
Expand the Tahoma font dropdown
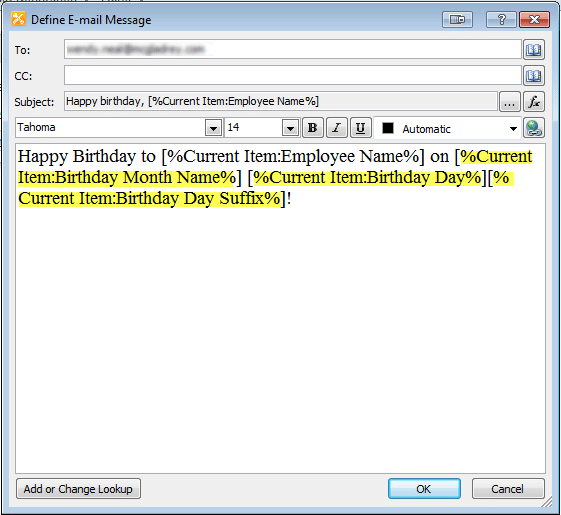[213, 128]
